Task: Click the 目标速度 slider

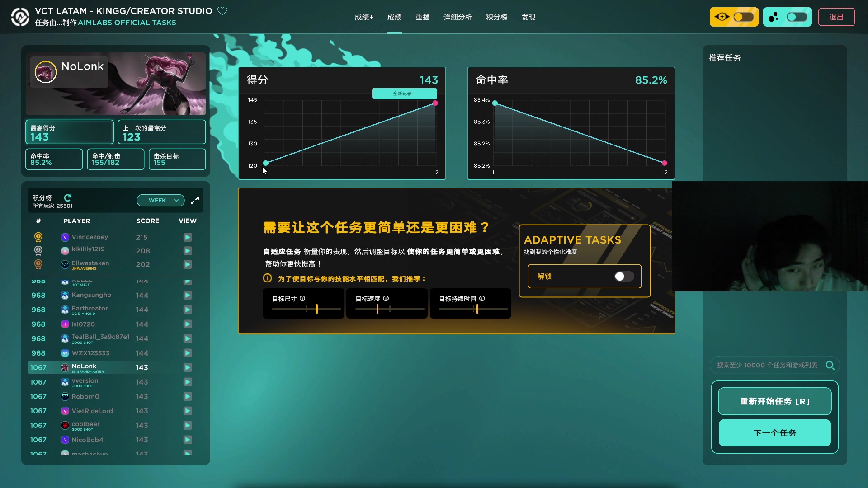Action: tap(390, 309)
